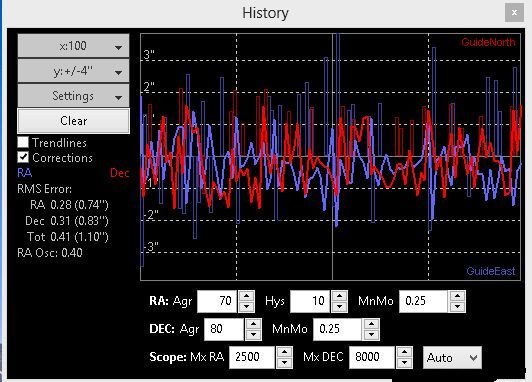Viewport: 532px width, 382px height.
Task: Open the Settings dropdown menu
Action: click(x=73, y=96)
